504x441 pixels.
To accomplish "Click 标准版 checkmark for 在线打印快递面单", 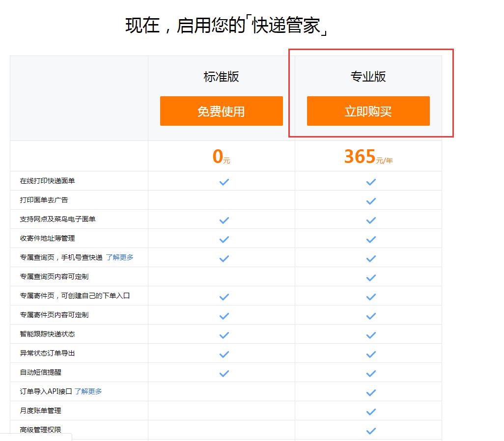I will [224, 182].
